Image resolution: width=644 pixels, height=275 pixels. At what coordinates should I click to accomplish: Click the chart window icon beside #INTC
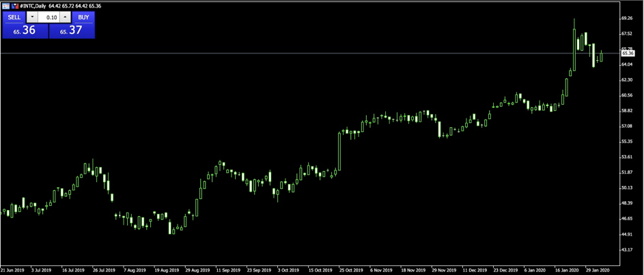5,6
